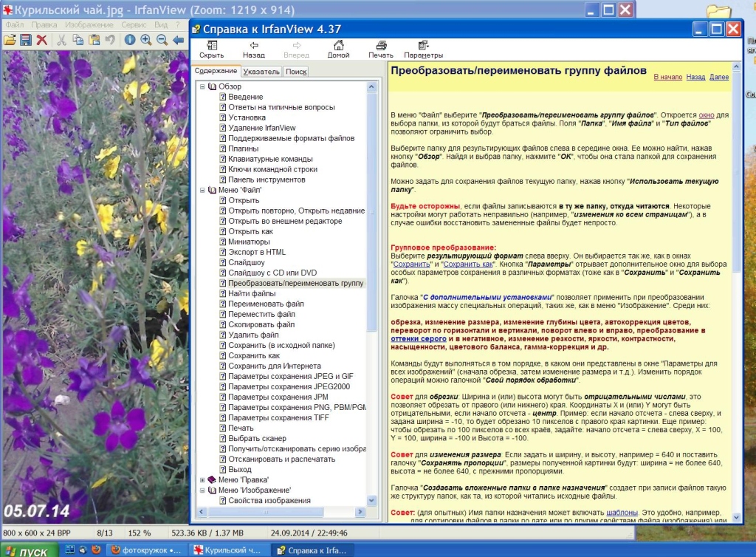Viewport: 756px width, 557px height.
Task: Select Панель инструментов topic
Action: pyautogui.click(x=267, y=180)
